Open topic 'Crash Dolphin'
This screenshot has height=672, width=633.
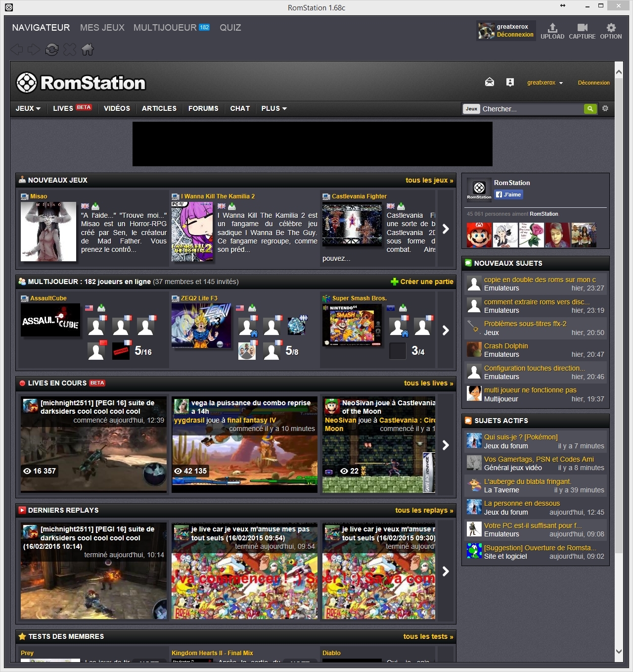click(506, 346)
